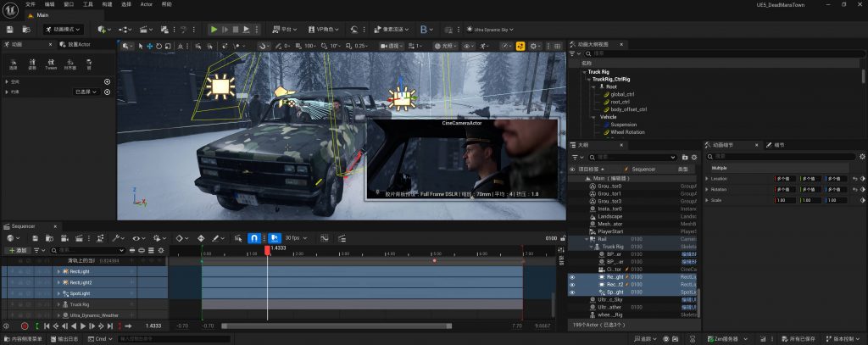The height and width of the screenshot is (345, 868).
Task: Expand the Rotation property in details panel
Action: [x=707, y=189]
